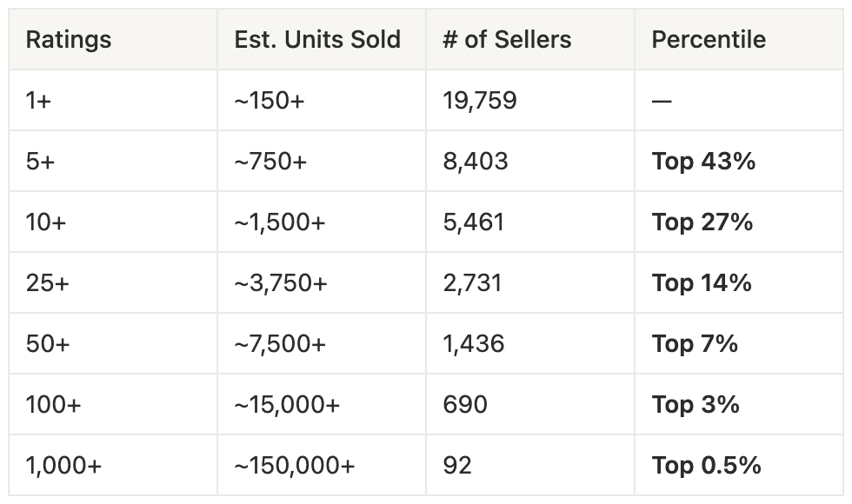Select the 8,403 sellers cell
This screenshot has height=504, width=852.
tap(476, 162)
